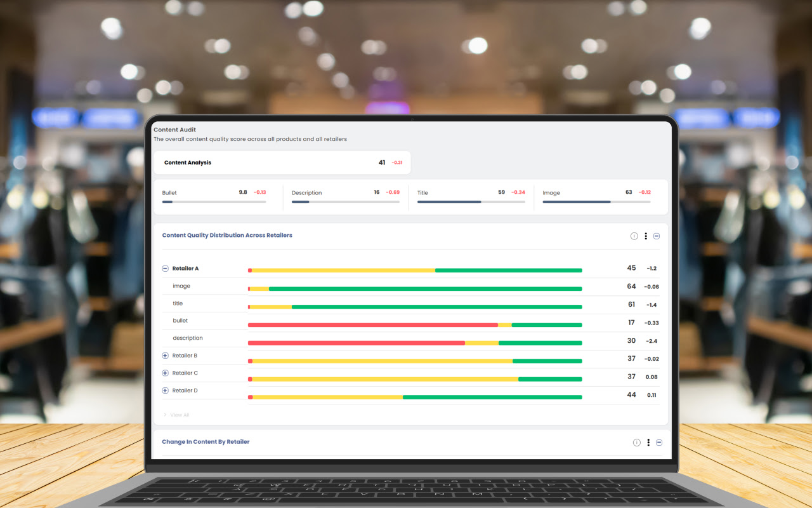Image resolution: width=812 pixels, height=508 pixels.
Task: Click the View All link
Action: 179,415
